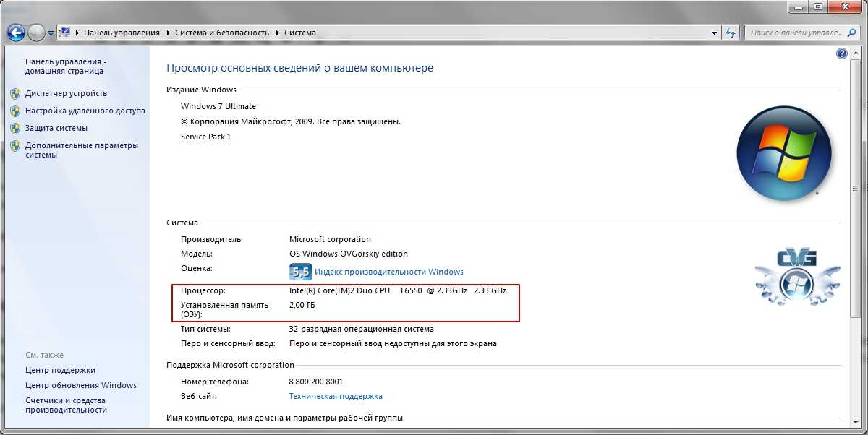The width and height of the screenshot is (868, 435).
Task: Click the shield icon beside Диспетчер устройств
Action: [x=15, y=93]
